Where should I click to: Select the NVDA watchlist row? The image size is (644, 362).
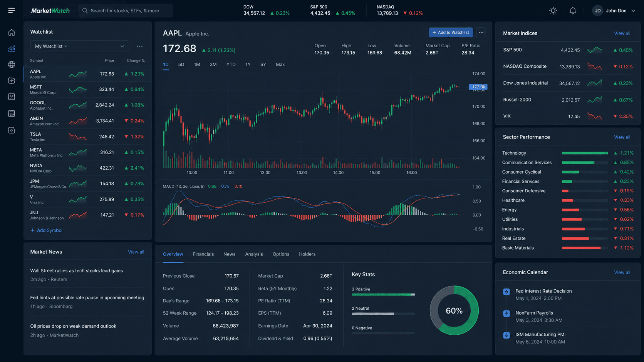(87, 168)
